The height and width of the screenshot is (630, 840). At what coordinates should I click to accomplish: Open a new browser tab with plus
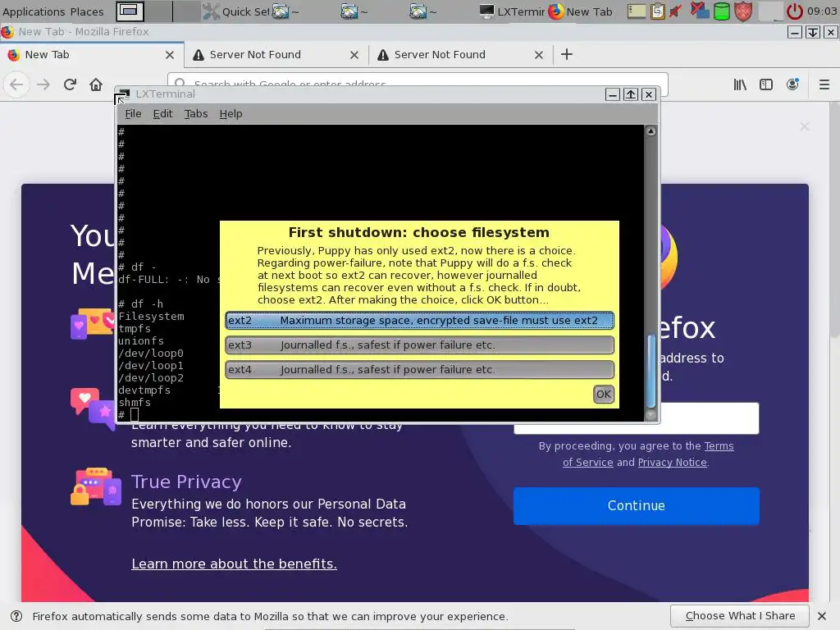click(567, 54)
